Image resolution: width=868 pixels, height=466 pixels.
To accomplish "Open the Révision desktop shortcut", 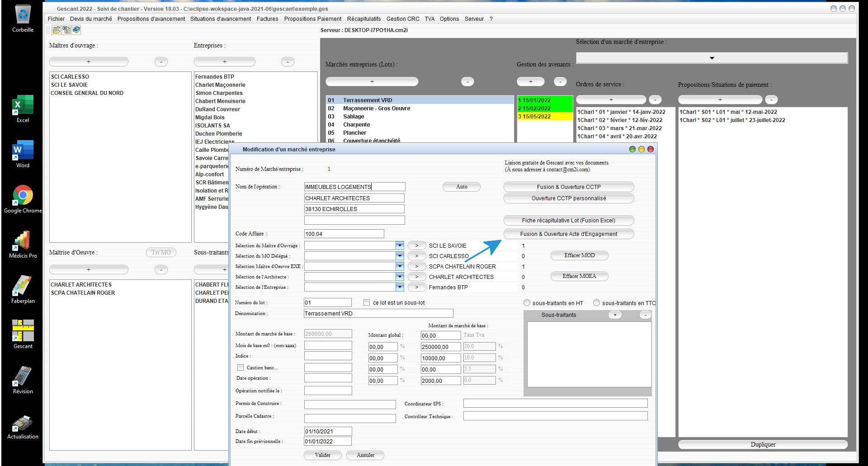I will (23, 380).
